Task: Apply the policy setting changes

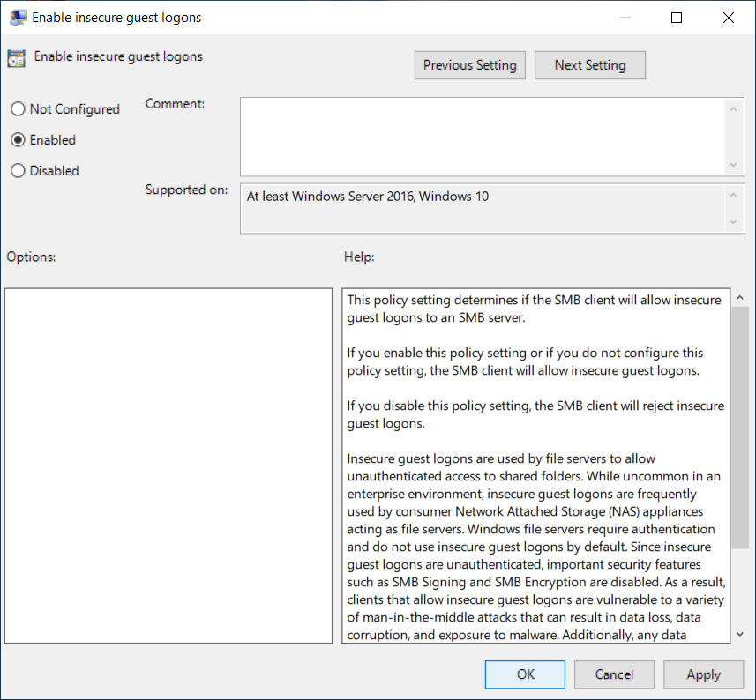Action: 703,674
